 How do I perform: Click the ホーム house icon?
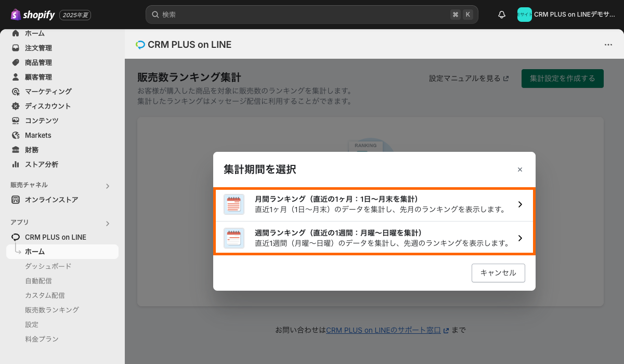click(16, 33)
